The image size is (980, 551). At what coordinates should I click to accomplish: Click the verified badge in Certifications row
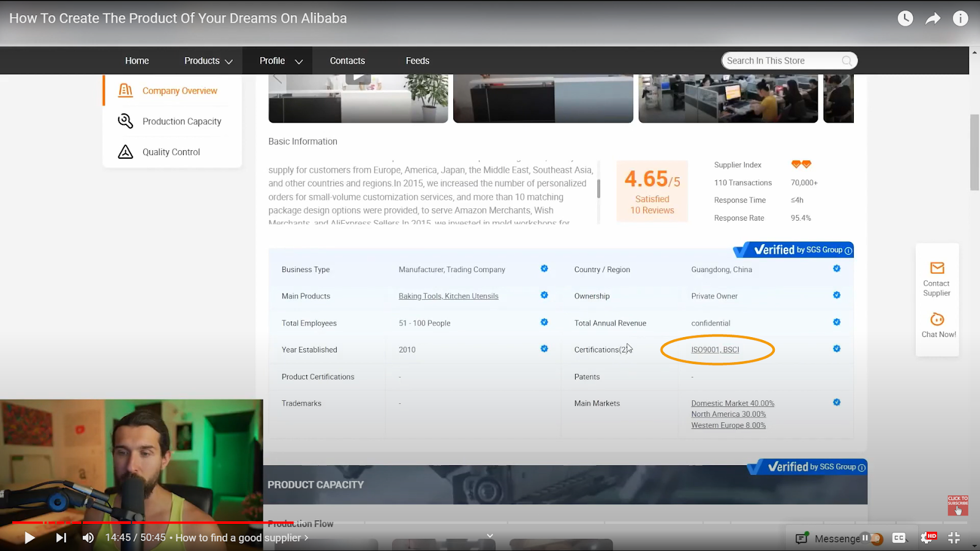click(837, 348)
